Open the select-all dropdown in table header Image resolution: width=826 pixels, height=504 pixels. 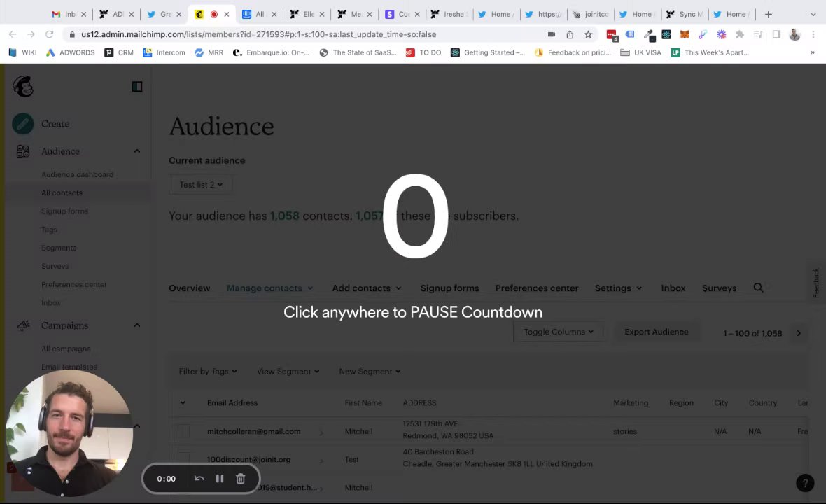[182, 403]
